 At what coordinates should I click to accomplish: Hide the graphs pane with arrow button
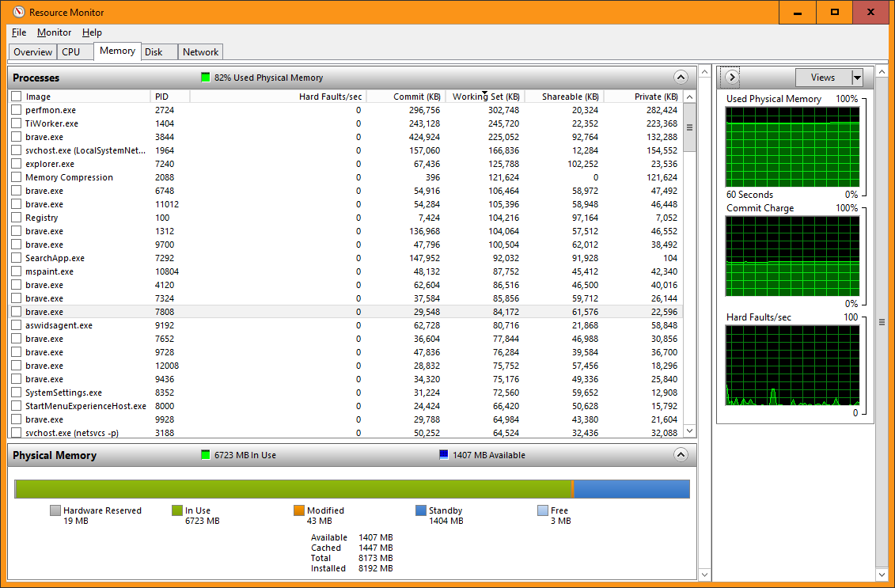731,78
